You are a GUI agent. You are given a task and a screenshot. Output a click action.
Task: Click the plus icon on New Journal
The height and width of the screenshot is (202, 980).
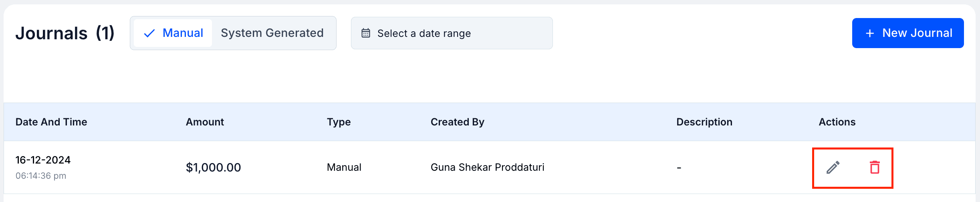pyautogui.click(x=870, y=33)
